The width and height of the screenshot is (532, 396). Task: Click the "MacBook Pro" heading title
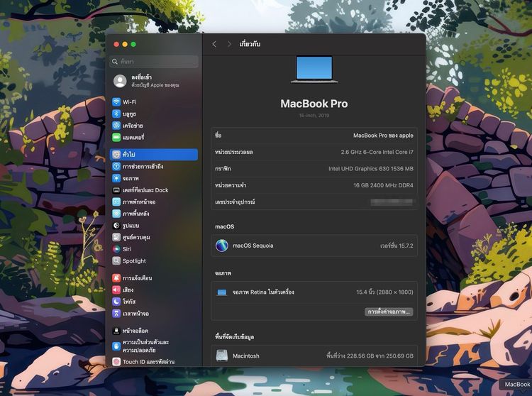tap(314, 104)
